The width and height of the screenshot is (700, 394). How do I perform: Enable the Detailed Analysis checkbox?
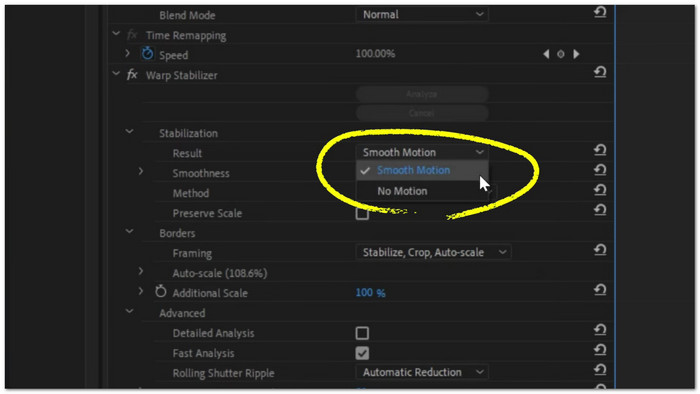(x=362, y=333)
